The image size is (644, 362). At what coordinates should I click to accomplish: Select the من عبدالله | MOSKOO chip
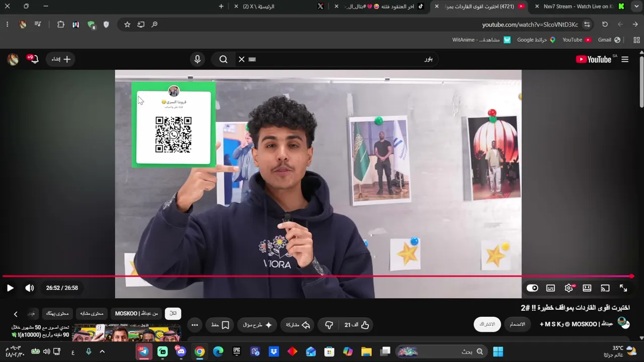tap(136, 314)
